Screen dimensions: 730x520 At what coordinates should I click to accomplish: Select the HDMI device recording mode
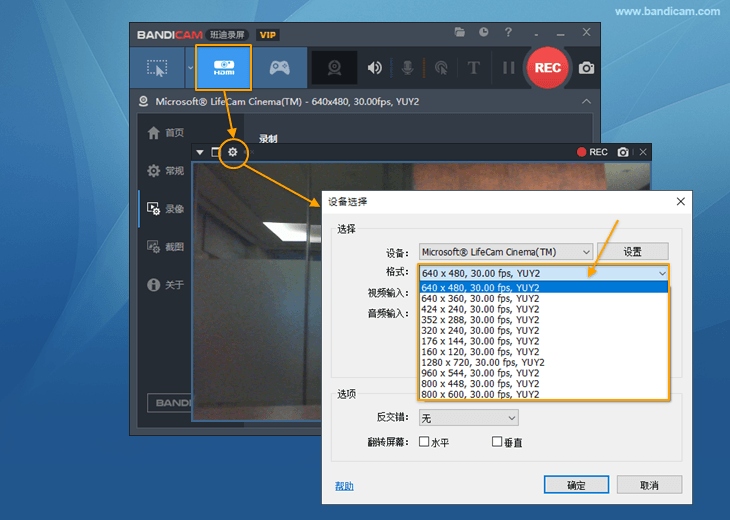pos(223,68)
